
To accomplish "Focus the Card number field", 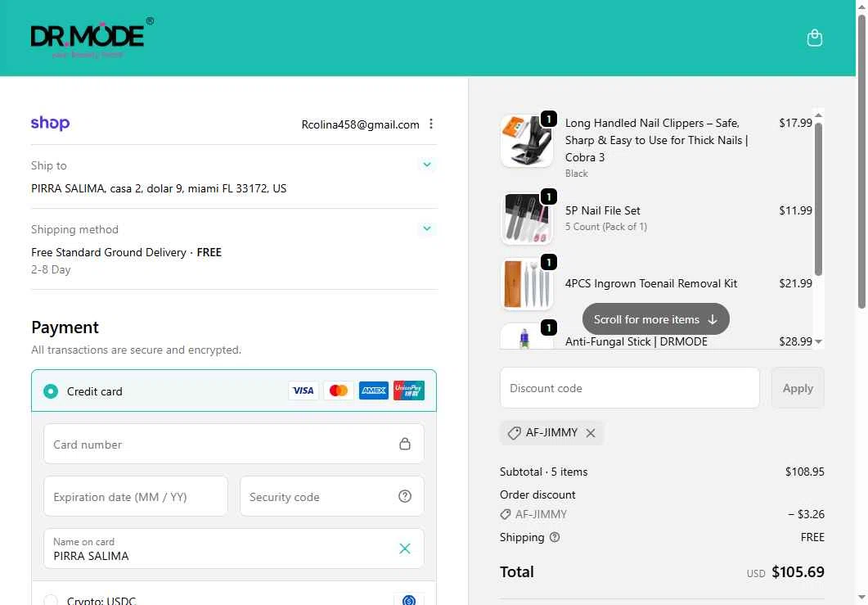I will 234,444.
